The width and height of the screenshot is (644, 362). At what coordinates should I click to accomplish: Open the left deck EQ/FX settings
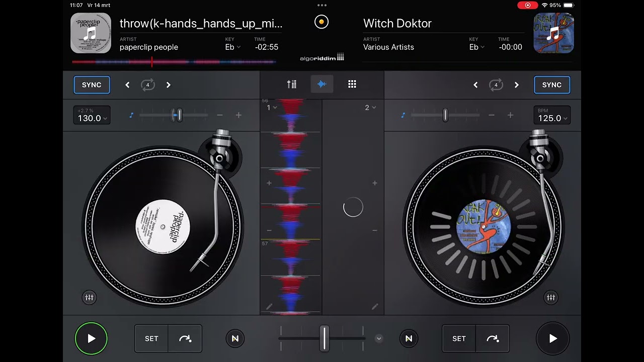89,298
